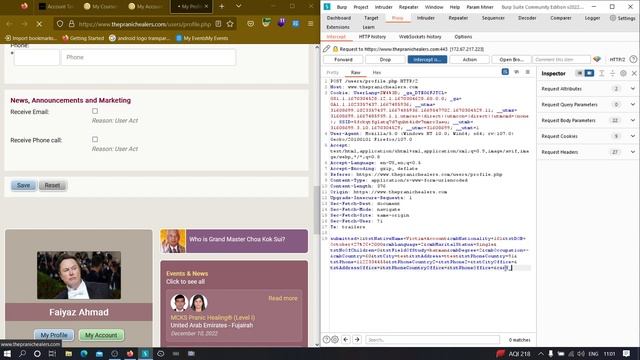
Task: Open the reader view icon in address bar
Action: 218,24
